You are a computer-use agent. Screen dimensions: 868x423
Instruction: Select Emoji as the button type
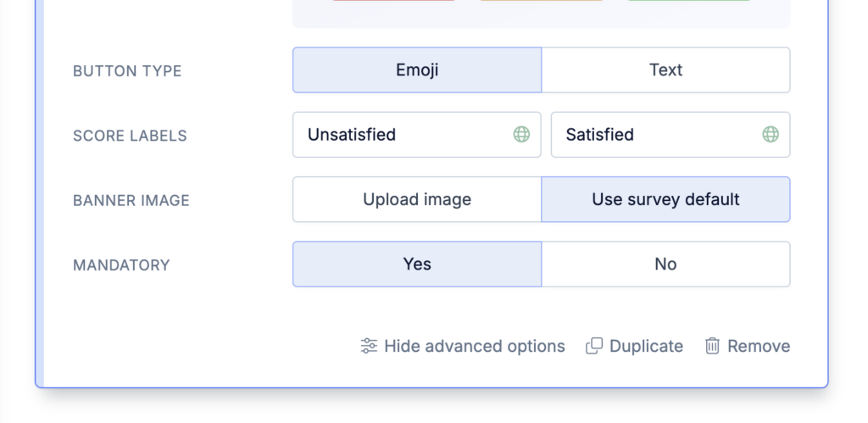417,70
